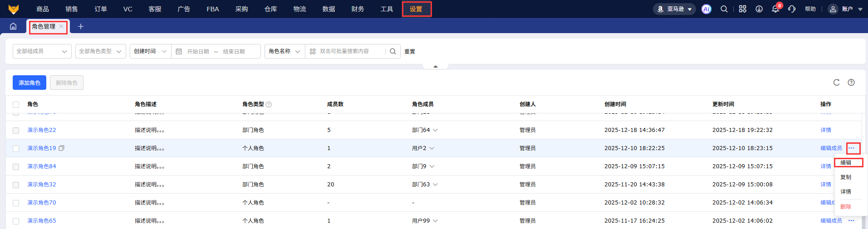Open the 演示角色22 role link

(x=42, y=130)
